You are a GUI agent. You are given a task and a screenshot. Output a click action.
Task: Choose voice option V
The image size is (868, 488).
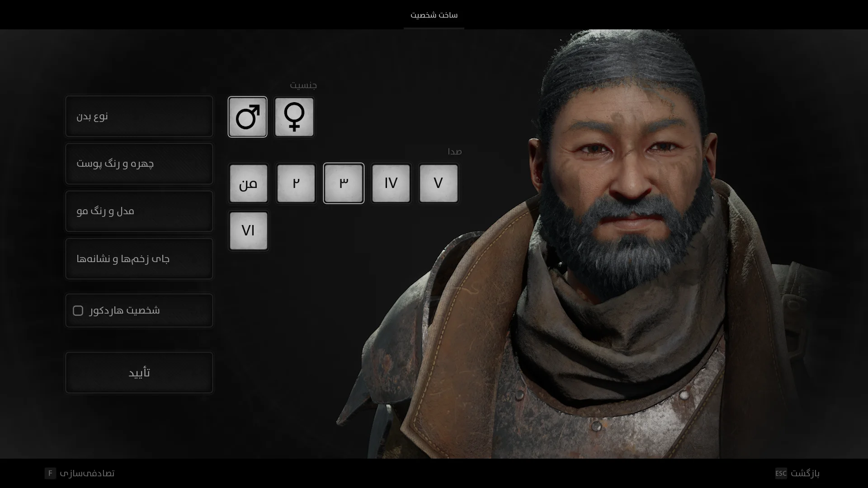tap(439, 183)
